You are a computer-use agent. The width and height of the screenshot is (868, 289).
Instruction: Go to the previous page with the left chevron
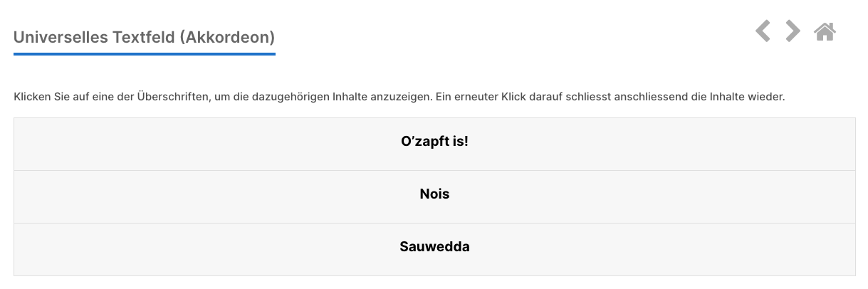763,31
